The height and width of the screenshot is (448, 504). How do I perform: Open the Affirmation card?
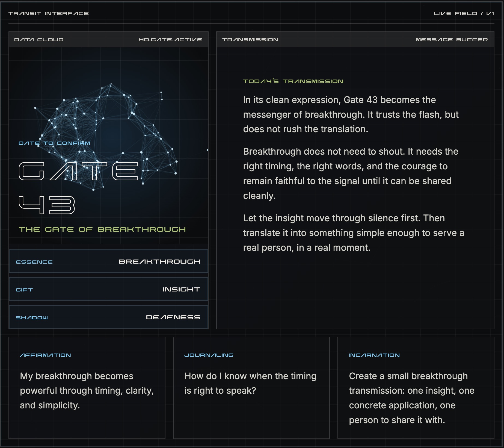(87, 388)
